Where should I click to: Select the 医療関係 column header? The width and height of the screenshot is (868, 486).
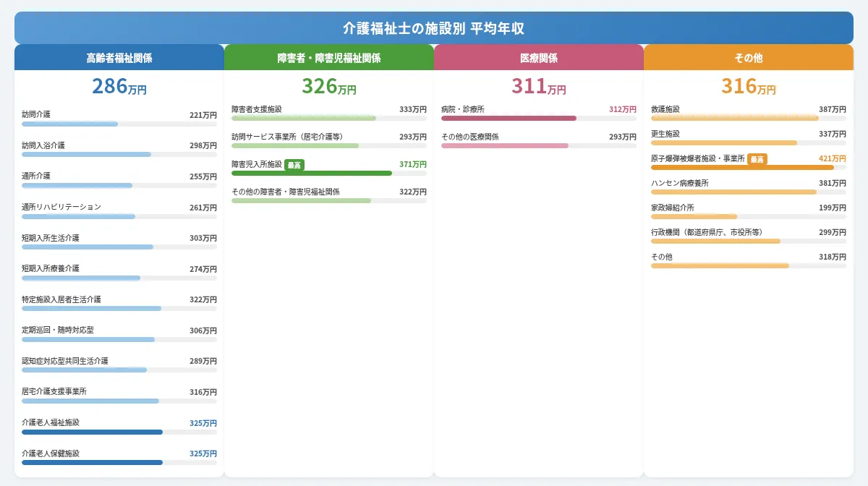[x=539, y=58]
